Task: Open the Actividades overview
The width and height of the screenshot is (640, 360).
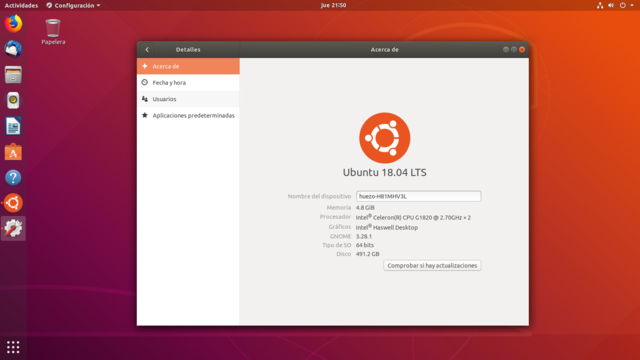Action: click(21, 5)
